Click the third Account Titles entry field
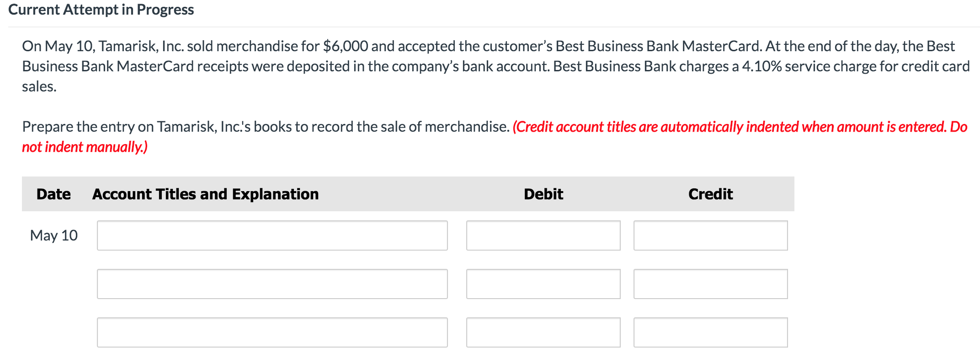Viewport: 980px width, 364px height. (x=272, y=332)
